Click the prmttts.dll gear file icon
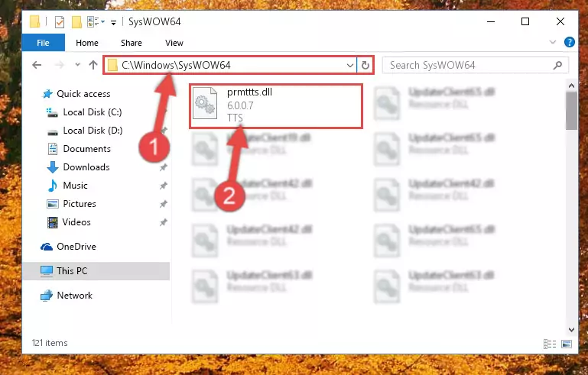The width and height of the screenshot is (588, 375). point(205,103)
